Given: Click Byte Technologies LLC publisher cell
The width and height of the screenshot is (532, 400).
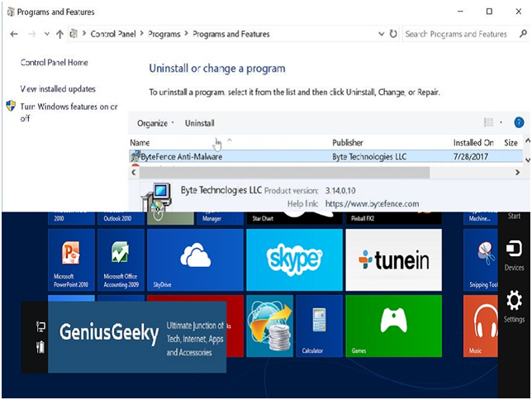Looking at the screenshot, I should [369, 156].
